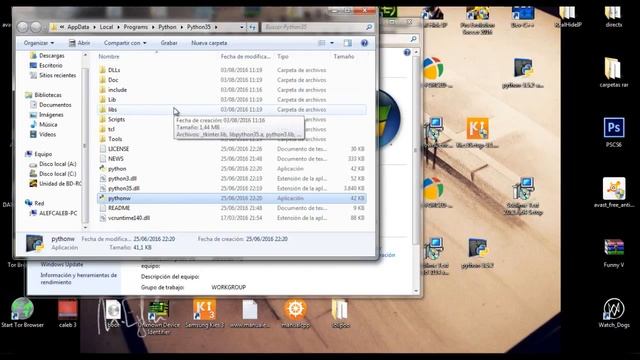Open Escritorio in navigation pane
This screenshot has width=640, height=360.
pyautogui.click(x=51, y=65)
